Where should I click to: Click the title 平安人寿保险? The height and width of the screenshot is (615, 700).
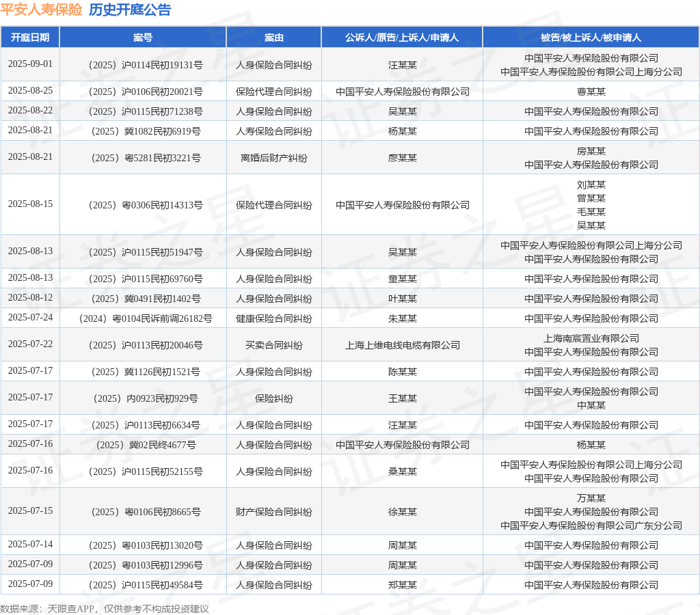pyautogui.click(x=41, y=10)
